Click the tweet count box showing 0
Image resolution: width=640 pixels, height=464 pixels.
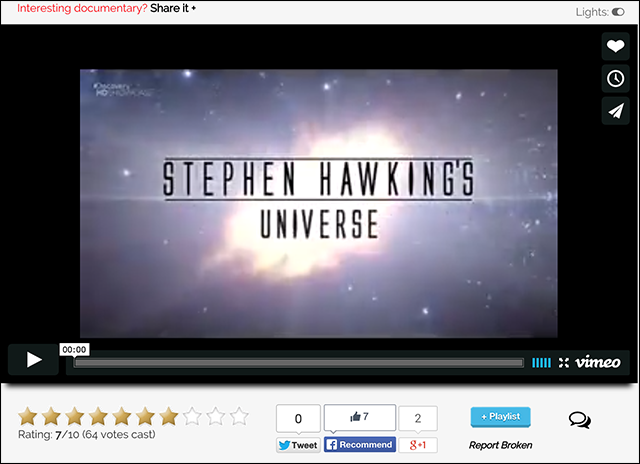298,419
